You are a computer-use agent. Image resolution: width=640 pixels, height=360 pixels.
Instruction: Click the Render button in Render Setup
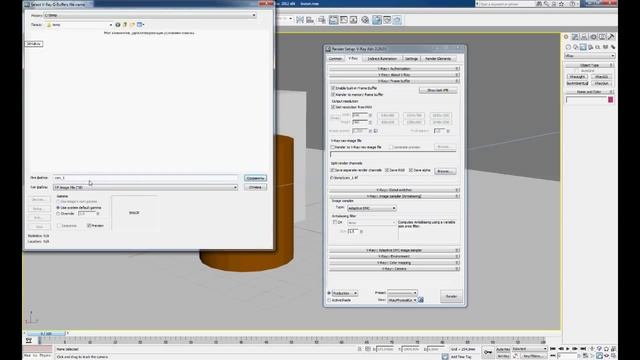tap(451, 296)
